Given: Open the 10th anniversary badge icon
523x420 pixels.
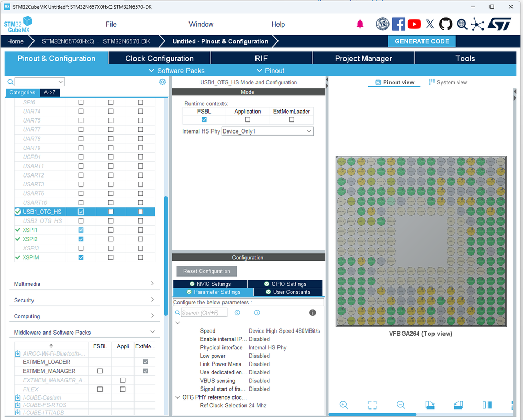Looking at the screenshot, I should (383, 24).
